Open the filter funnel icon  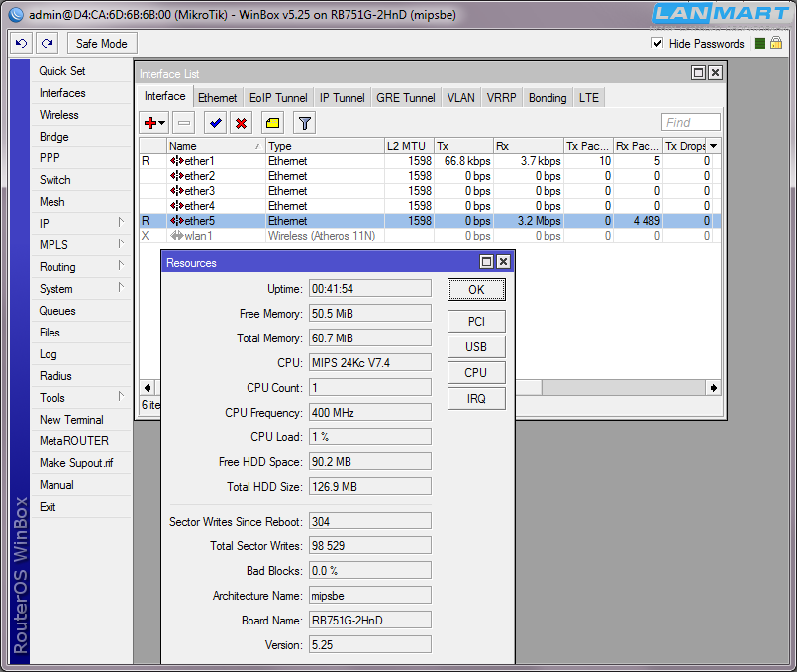click(x=304, y=123)
